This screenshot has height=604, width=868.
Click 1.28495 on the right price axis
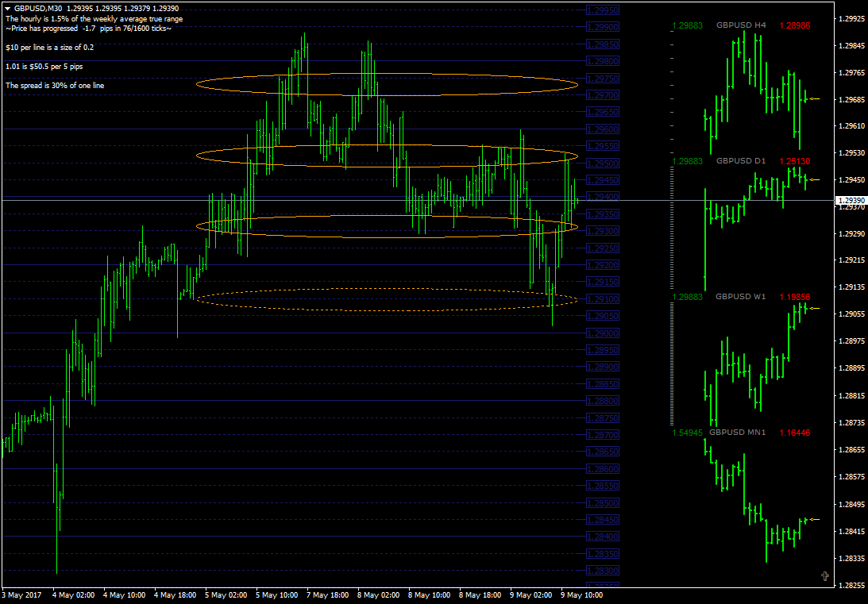point(851,505)
